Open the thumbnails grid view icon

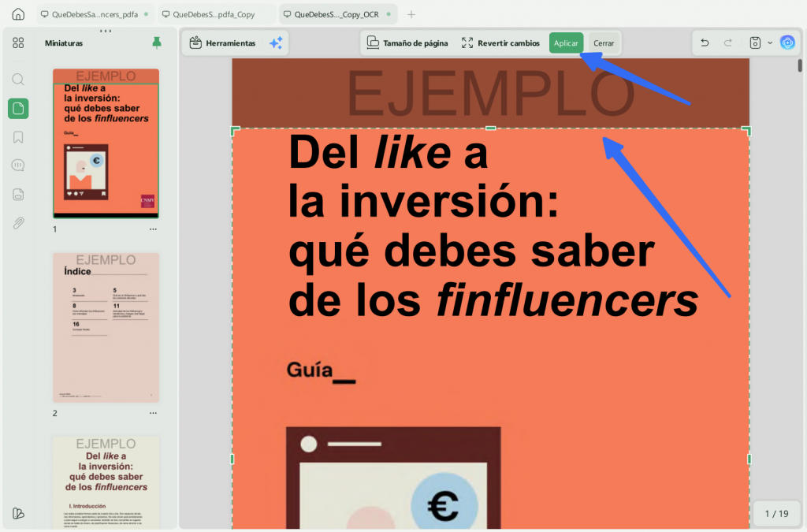18,43
